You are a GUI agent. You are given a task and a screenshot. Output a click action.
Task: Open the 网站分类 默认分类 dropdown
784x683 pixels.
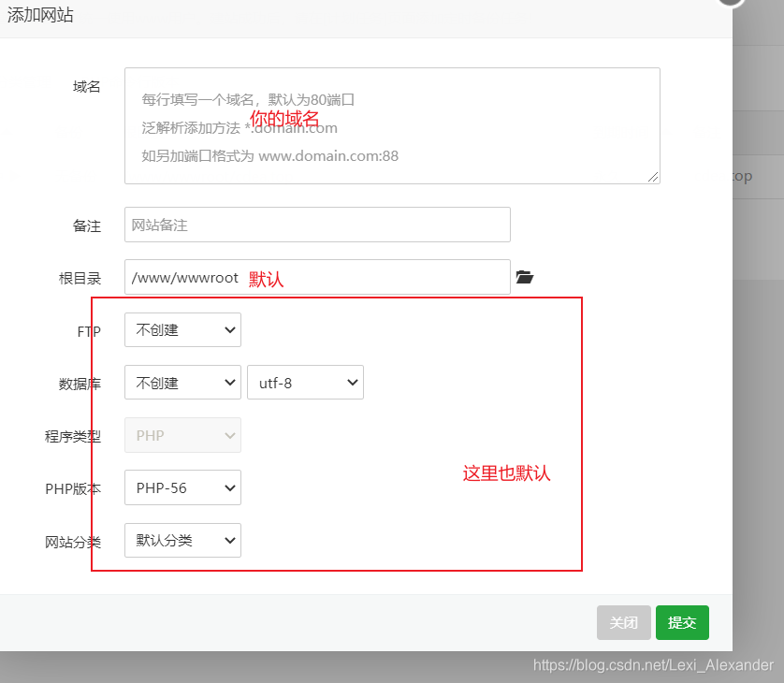(182, 541)
